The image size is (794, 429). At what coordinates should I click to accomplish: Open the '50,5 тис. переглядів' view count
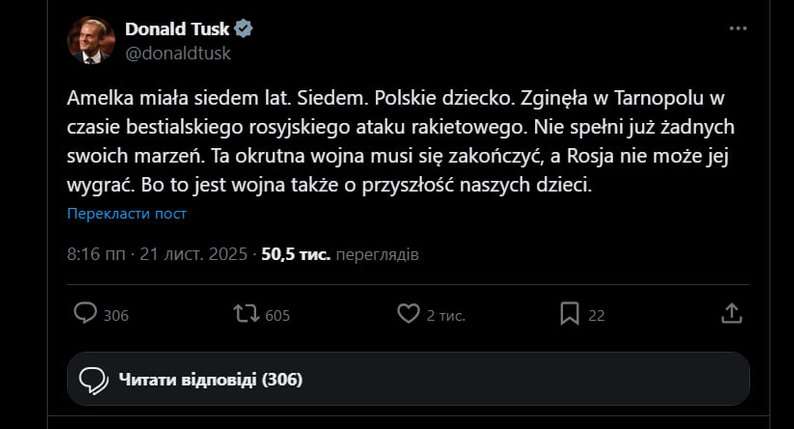pyautogui.click(x=340, y=254)
